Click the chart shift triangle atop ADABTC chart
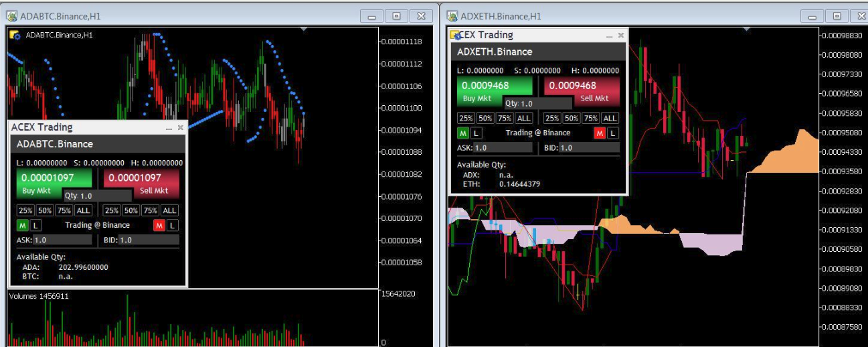This screenshot has width=868, height=347. point(305,29)
